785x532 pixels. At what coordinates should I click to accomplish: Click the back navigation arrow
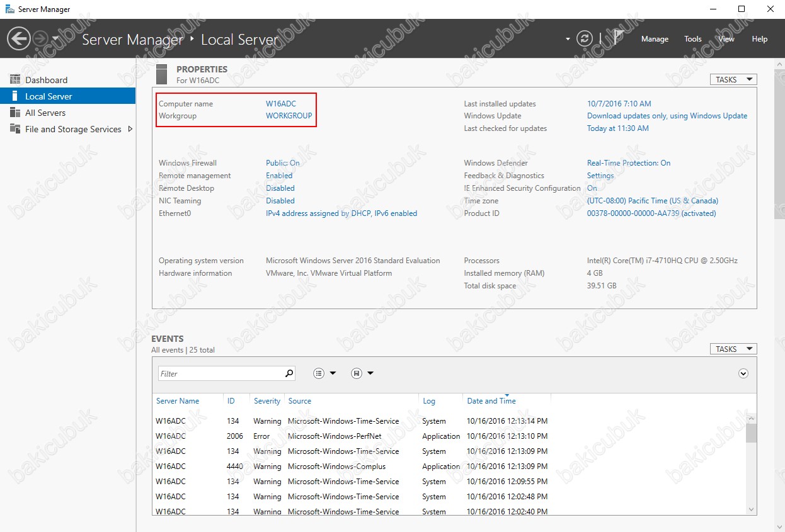point(18,39)
